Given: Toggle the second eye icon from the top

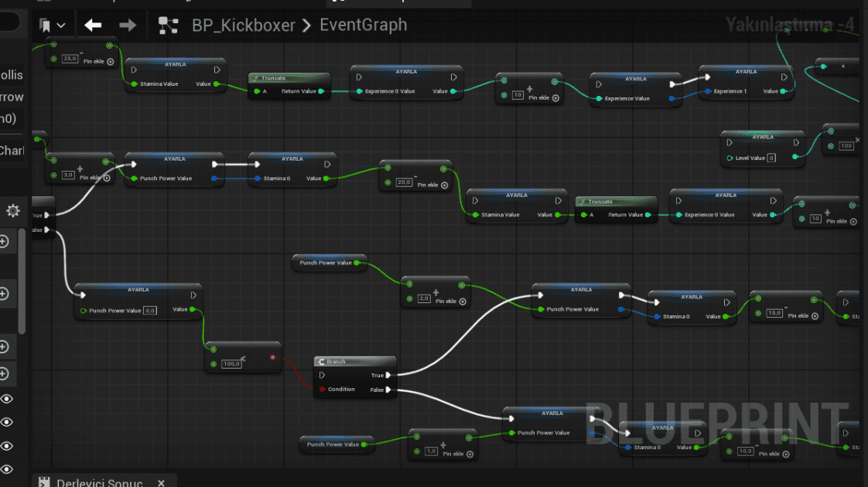Looking at the screenshot, I should click(7, 422).
